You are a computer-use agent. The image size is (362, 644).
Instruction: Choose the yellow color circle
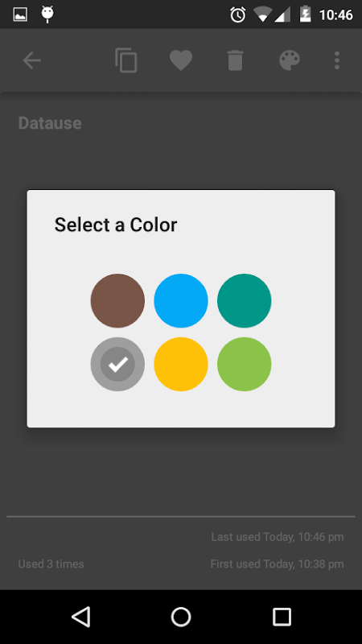tap(181, 365)
